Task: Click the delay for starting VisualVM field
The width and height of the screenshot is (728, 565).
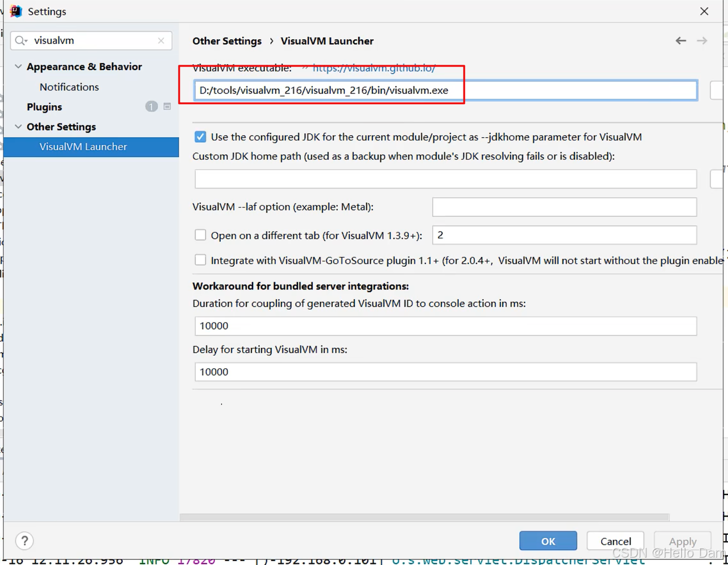Action: tap(446, 372)
